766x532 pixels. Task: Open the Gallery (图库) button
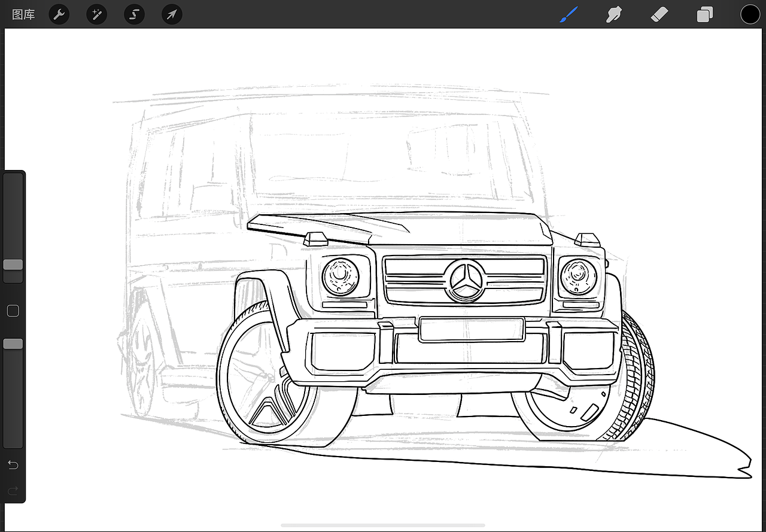[23, 14]
